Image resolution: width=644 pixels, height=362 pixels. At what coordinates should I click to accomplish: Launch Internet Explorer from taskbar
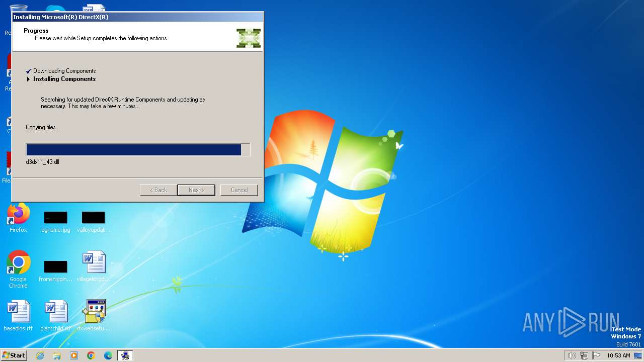point(40,355)
